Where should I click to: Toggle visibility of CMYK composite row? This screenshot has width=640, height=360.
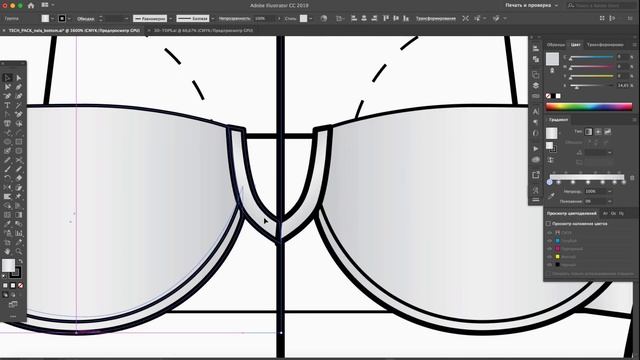click(550, 232)
